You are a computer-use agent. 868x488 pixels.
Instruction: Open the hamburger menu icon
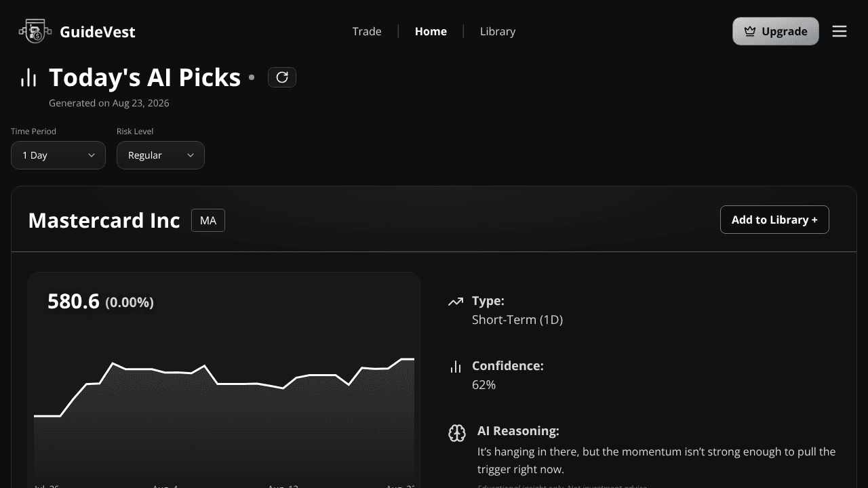tap(840, 31)
